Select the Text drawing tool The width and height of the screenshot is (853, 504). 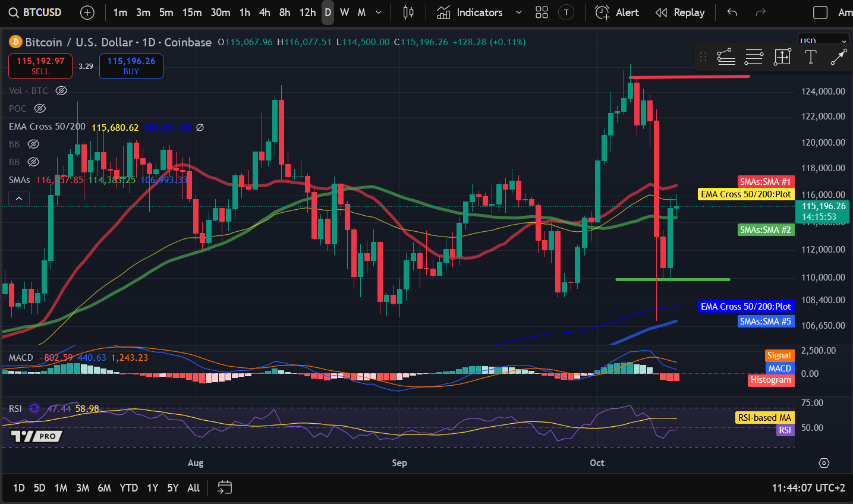click(810, 57)
